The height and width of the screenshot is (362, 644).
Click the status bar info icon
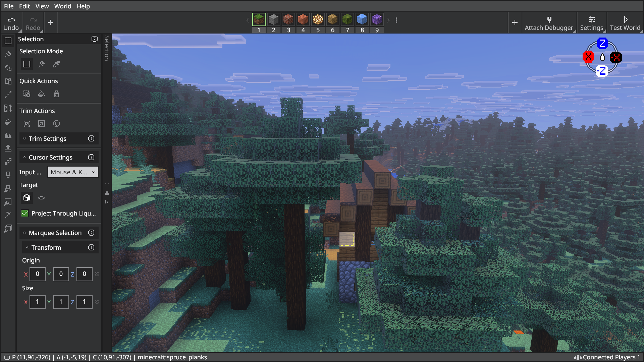[7, 357]
